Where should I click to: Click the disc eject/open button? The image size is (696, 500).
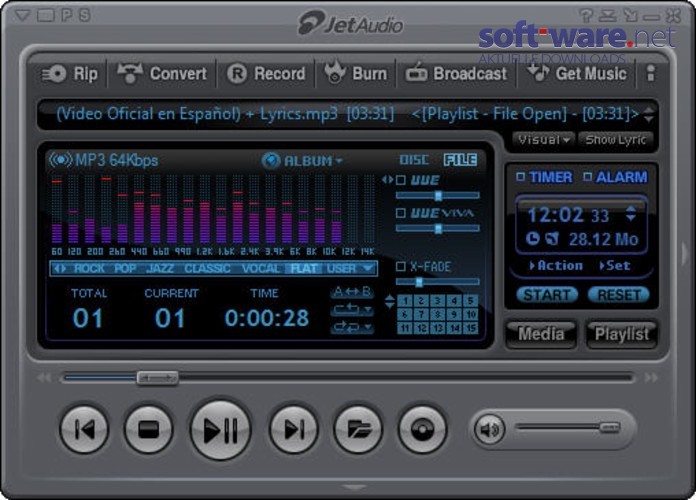click(422, 429)
